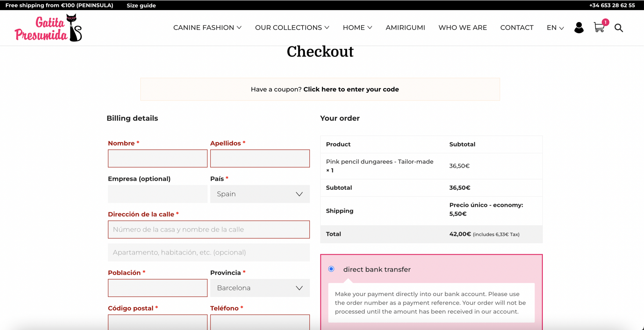
Task: Click the Gatita Presumida logo
Action: 48,28
